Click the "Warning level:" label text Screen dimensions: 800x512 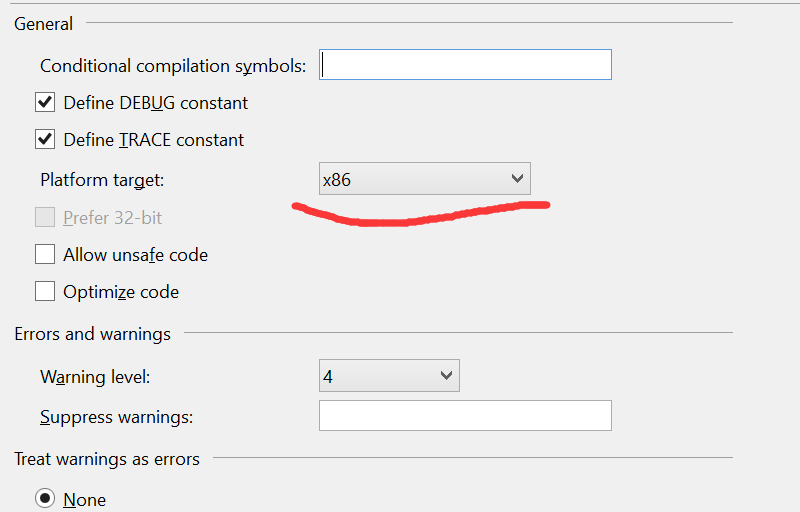click(x=95, y=377)
